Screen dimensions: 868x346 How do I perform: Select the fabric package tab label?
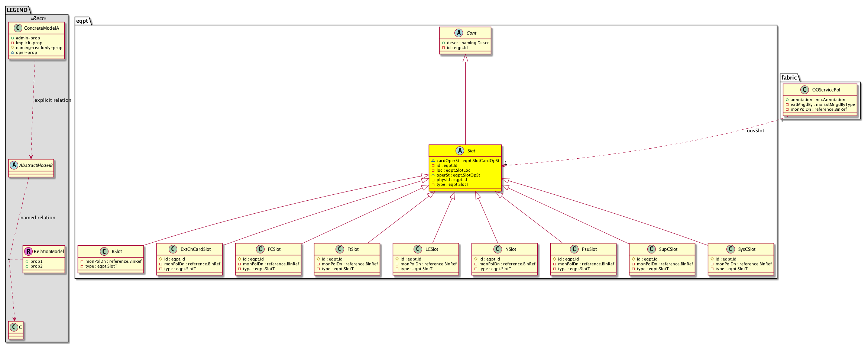(789, 77)
